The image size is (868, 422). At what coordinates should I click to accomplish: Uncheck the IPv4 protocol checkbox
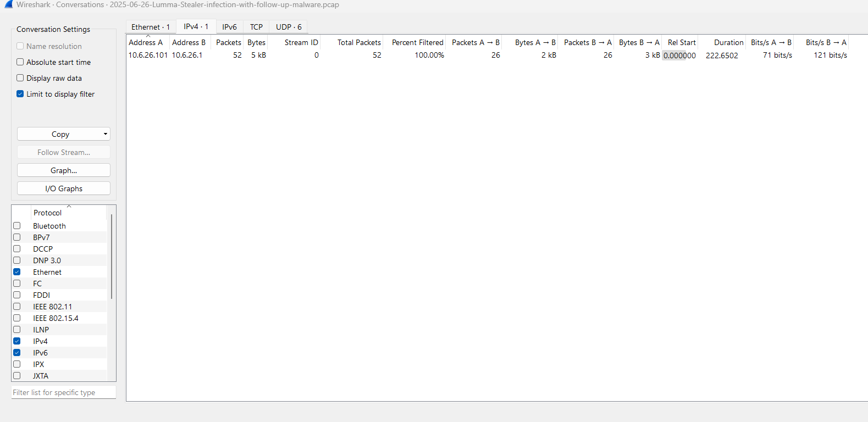[17, 341]
